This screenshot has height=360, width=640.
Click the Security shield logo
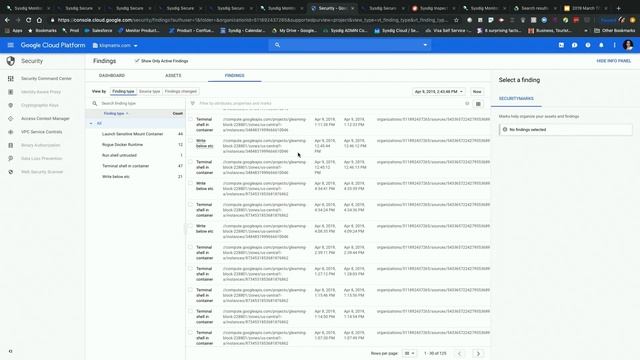(11, 61)
